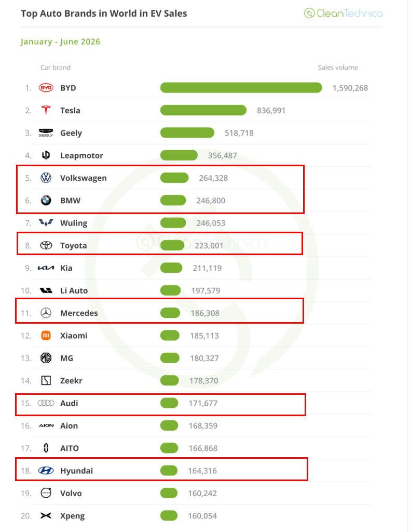The height and width of the screenshot is (532, 410).
Task: Click the BYD green sales bar
Action: (x=241, y=87)
